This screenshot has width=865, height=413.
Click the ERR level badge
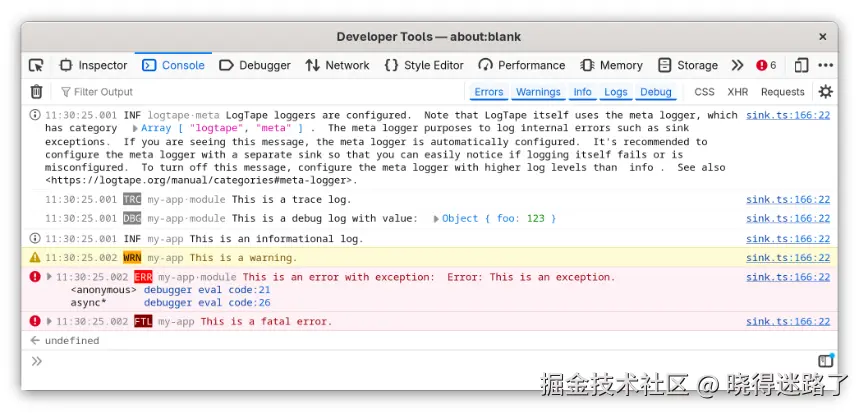pyautogui.click(x=143, y=277)
